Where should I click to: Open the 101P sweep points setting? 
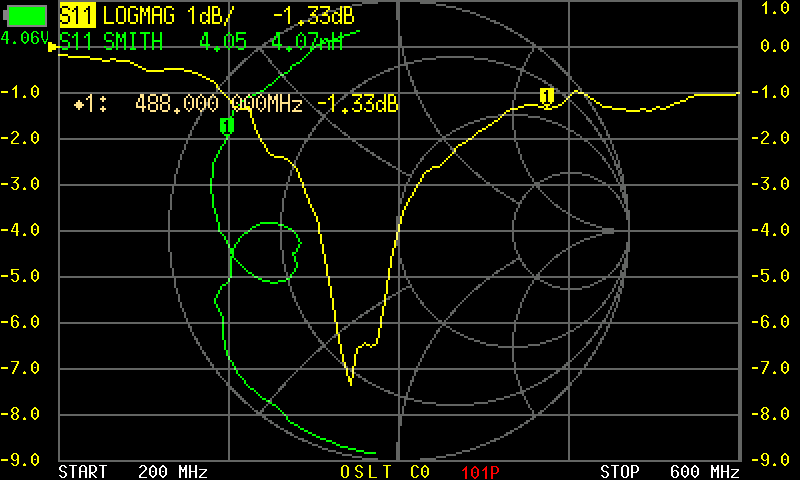pos(480,471)
